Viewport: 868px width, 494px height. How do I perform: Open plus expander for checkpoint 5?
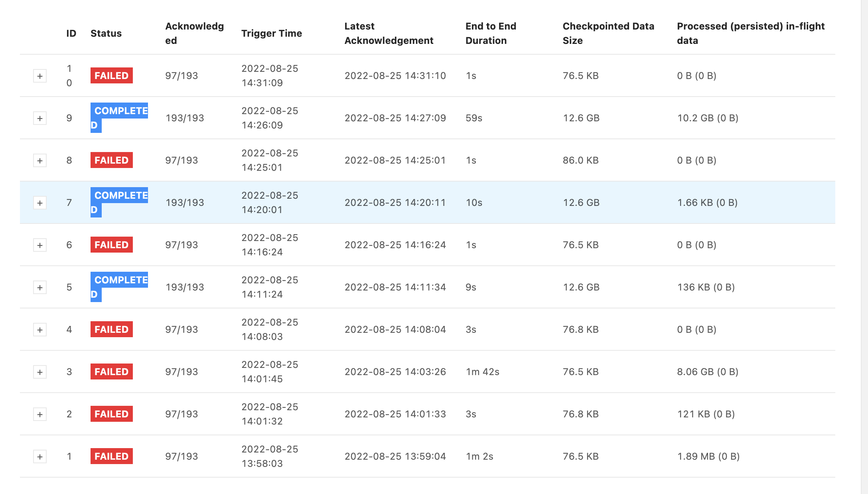point(40,287)
